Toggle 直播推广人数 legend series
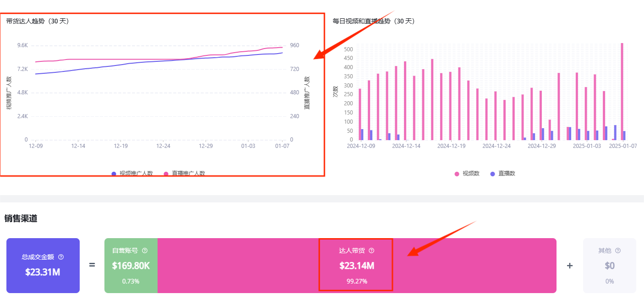 pyautogui.click(x=184, y=174)
